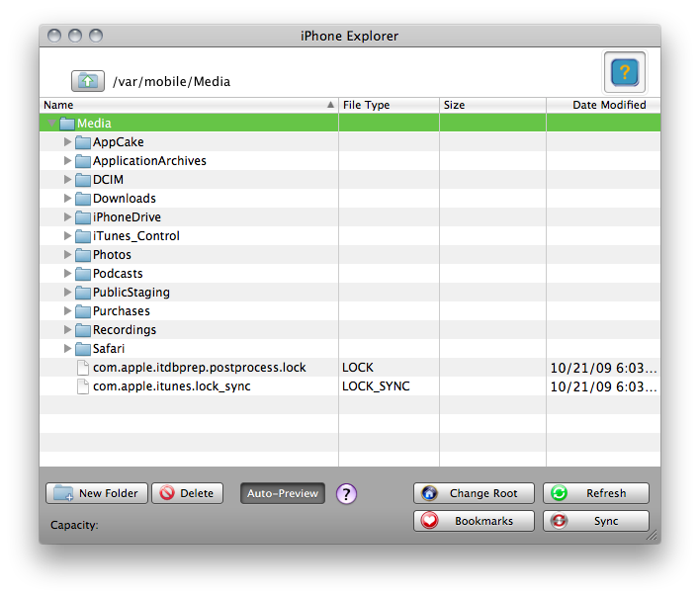Viewport: 700px width, 598px height.
Task: Expand the Photos folder
Action: coord(67,255)
